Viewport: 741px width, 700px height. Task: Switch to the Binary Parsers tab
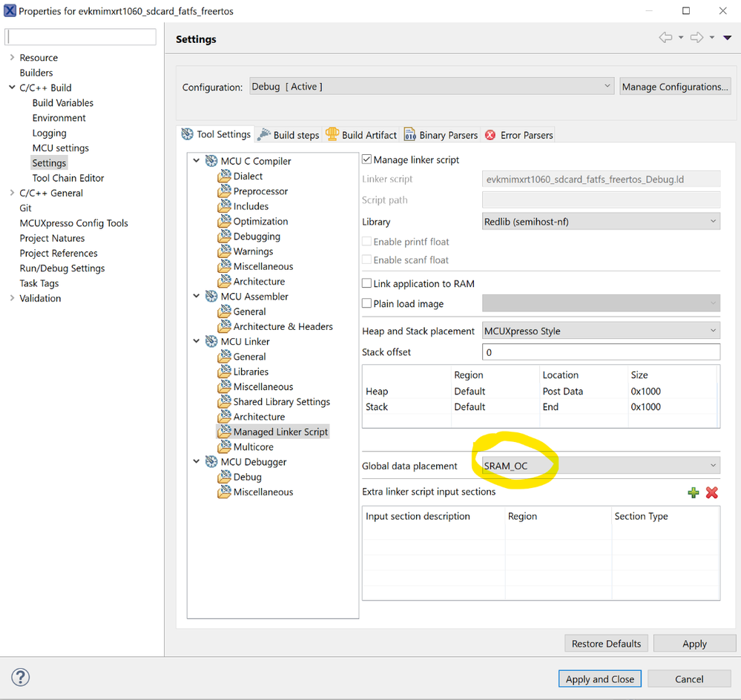[x=441, y=135]
